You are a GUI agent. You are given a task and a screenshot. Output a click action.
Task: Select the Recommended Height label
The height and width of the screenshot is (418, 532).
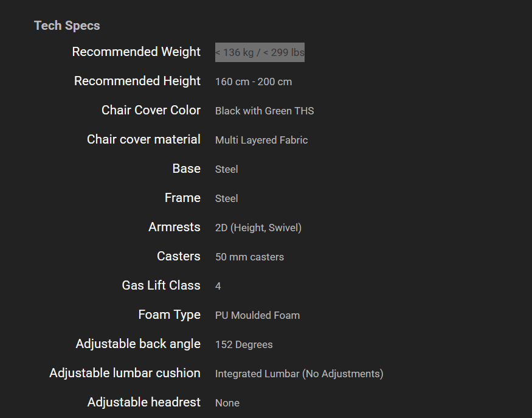(137, 81)
